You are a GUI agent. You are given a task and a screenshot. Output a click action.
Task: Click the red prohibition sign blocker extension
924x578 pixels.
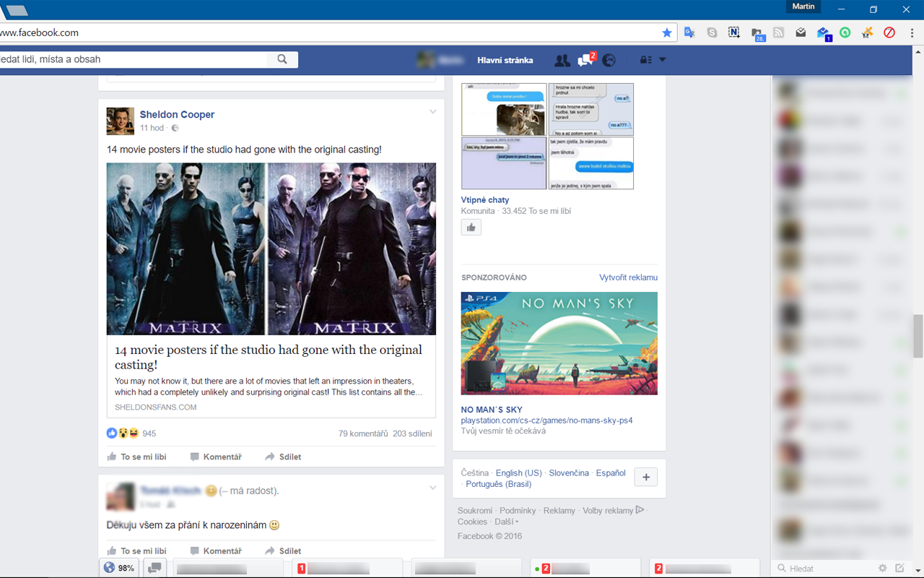pyautogui.click(x=889, y=33)
